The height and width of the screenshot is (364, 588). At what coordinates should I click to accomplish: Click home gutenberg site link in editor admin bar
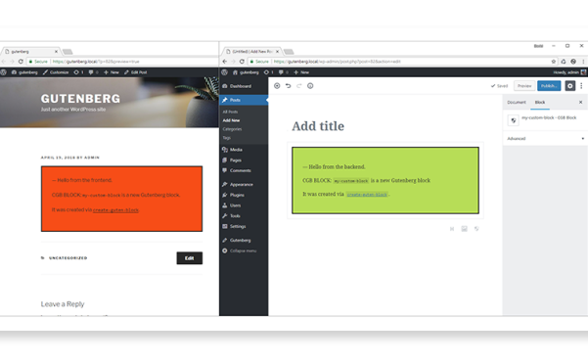(x=246, y=72)
